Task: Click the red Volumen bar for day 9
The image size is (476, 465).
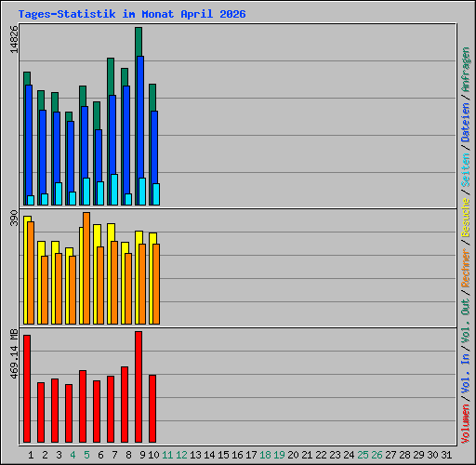Action: pyautogui.click(x=139, y=387)
